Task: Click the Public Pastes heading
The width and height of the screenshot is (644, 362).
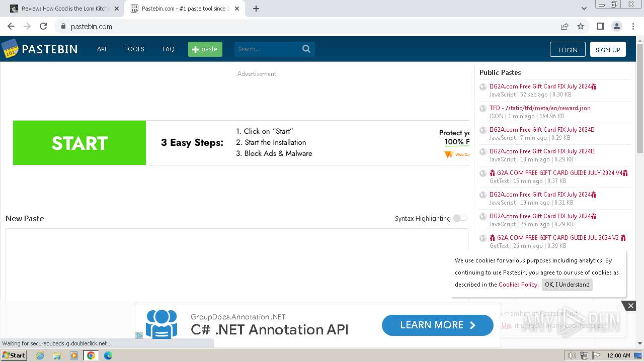Action: click(x=500, y=72)
